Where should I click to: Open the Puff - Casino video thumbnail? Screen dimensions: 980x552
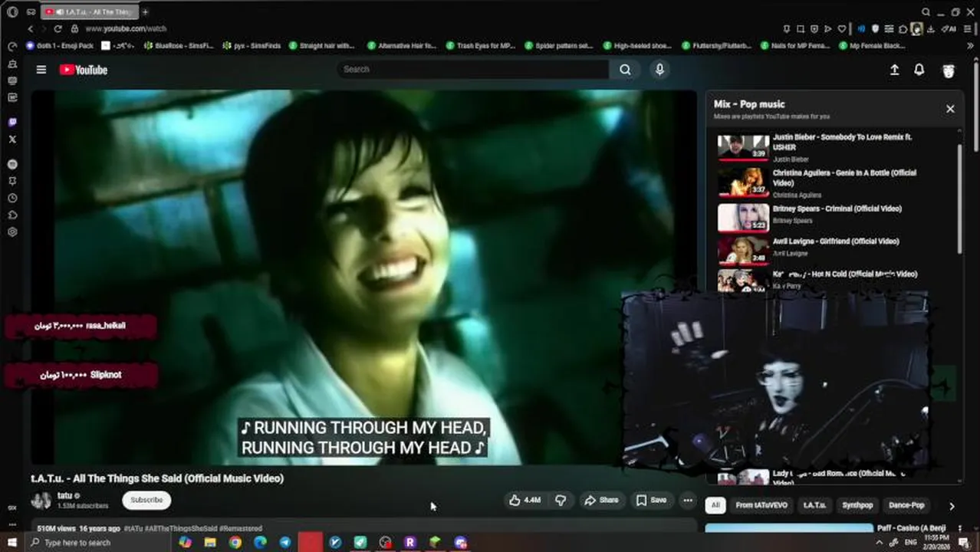tap(789, 528)
